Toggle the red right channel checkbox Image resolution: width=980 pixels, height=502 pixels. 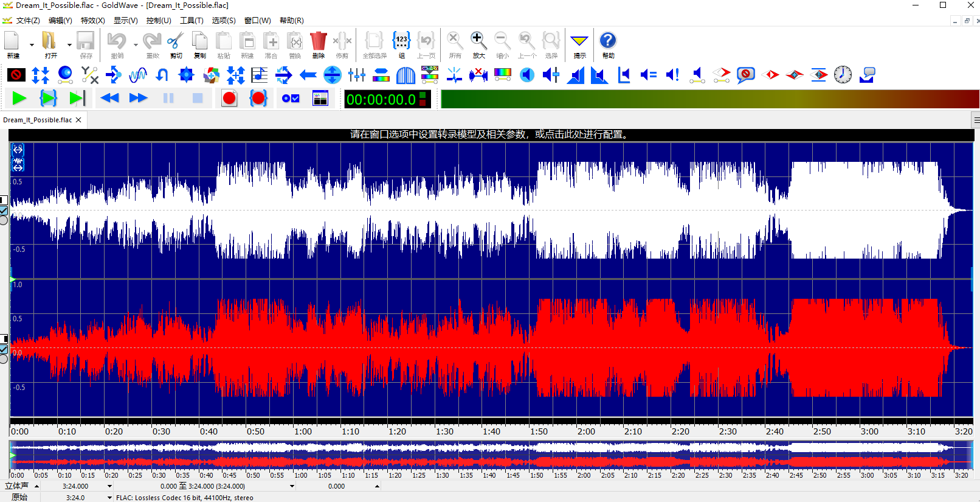[x=4, y=349]
